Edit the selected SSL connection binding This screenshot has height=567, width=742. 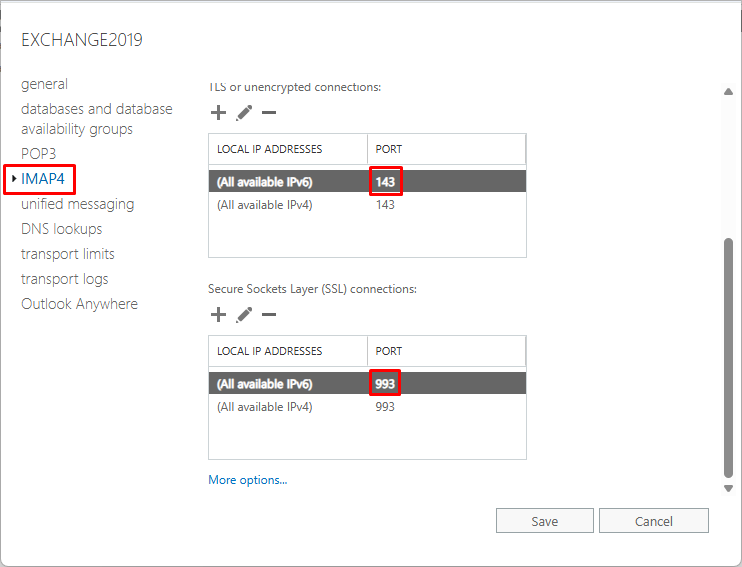tap(244, 315)
